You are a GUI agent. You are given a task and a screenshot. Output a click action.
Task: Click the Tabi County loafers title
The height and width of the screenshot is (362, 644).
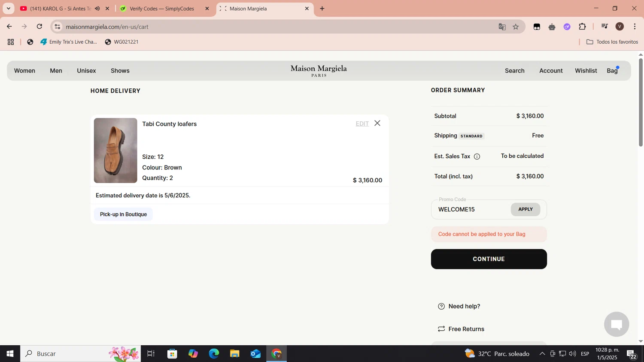click(169, 124)
